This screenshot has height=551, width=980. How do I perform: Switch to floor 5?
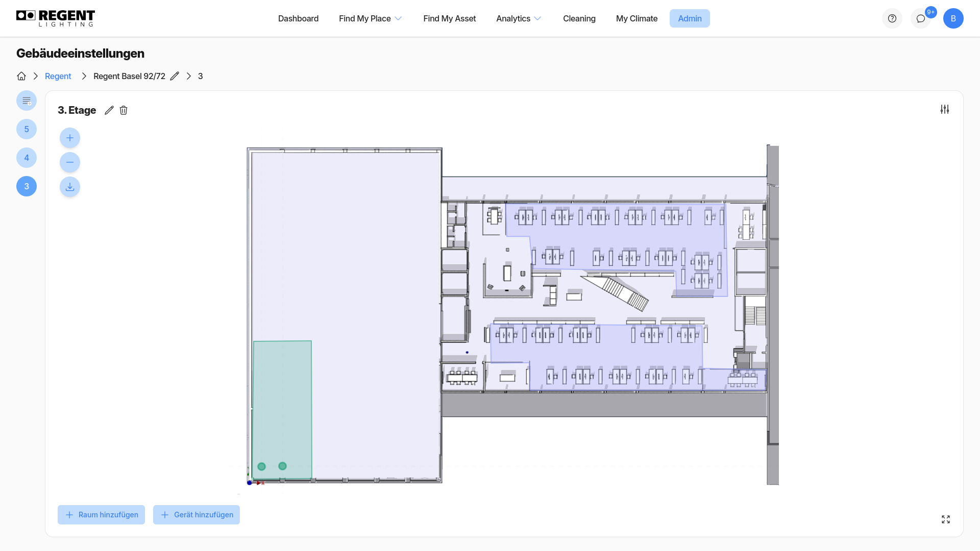click(x=27, y=129)
